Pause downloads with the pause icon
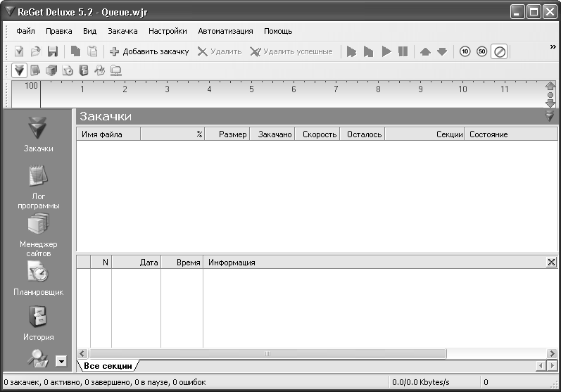The width and height of the screenshot is (561, 392). click(x=403, y=52)
